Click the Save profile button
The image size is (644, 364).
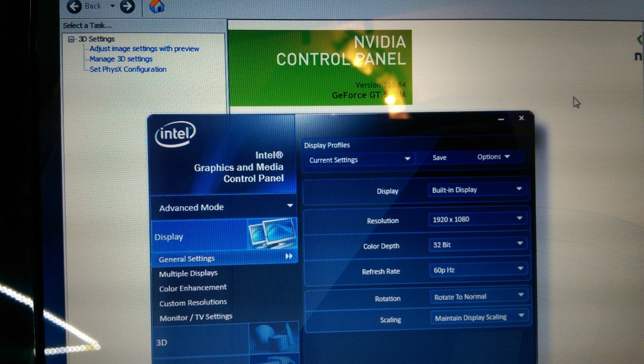439,158
